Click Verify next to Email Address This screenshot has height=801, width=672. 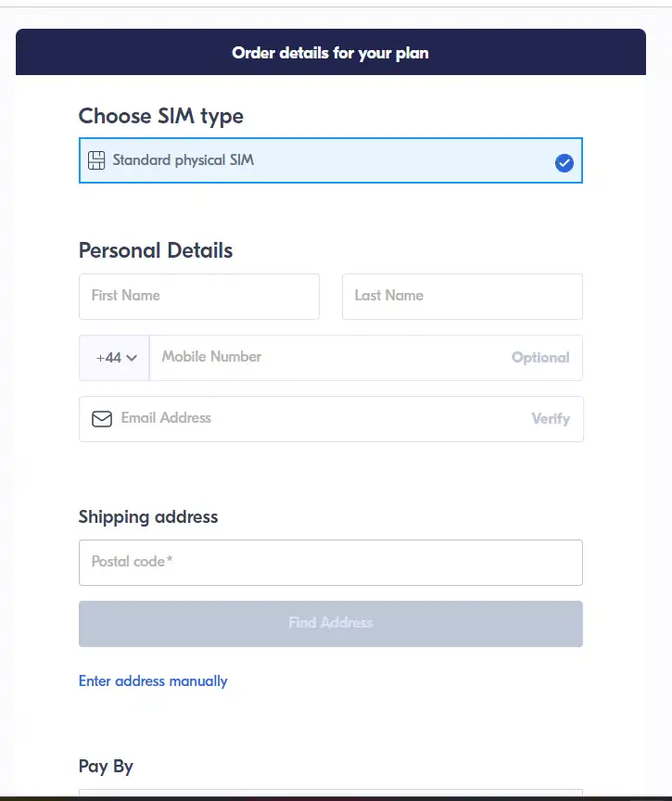(x=551, y=419)
